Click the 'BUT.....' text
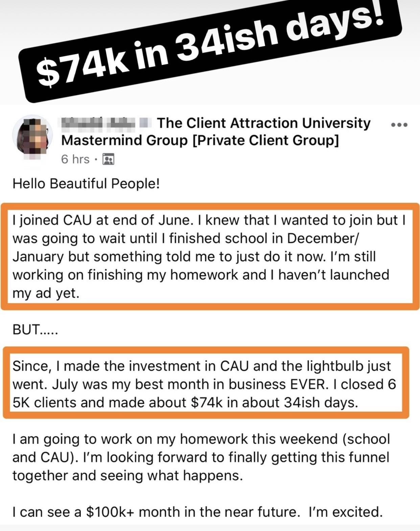This screenshot has width=420, height=531. point(36,329)
